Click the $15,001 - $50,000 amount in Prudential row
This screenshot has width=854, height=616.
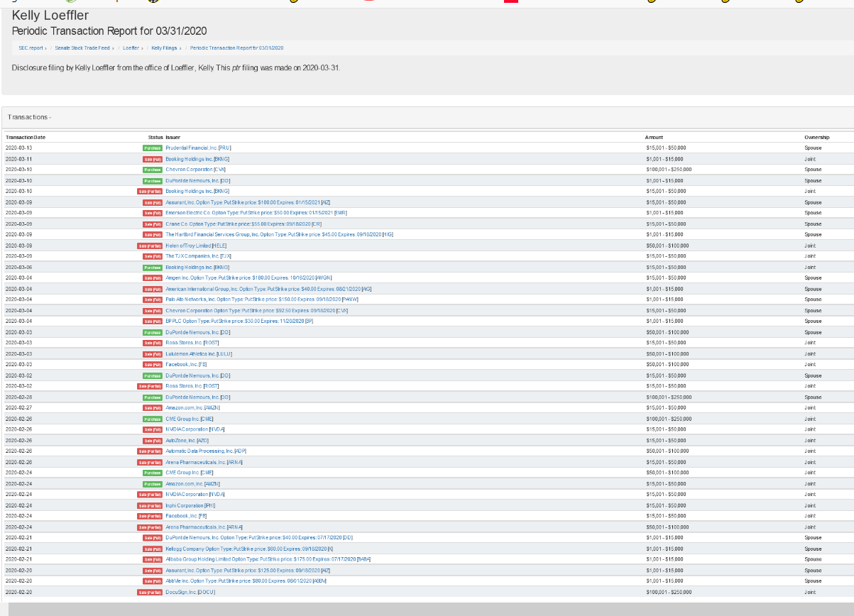click(x=665, y=148)
